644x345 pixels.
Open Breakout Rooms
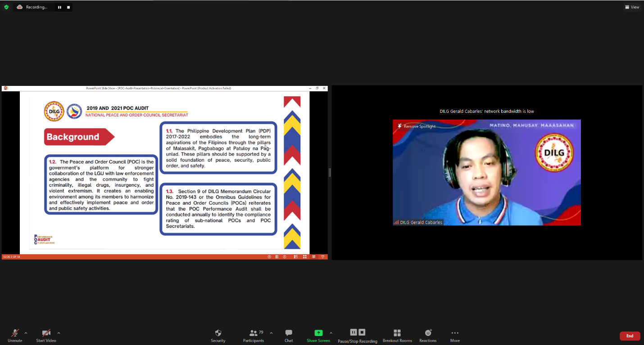click(x=397, y=336)
